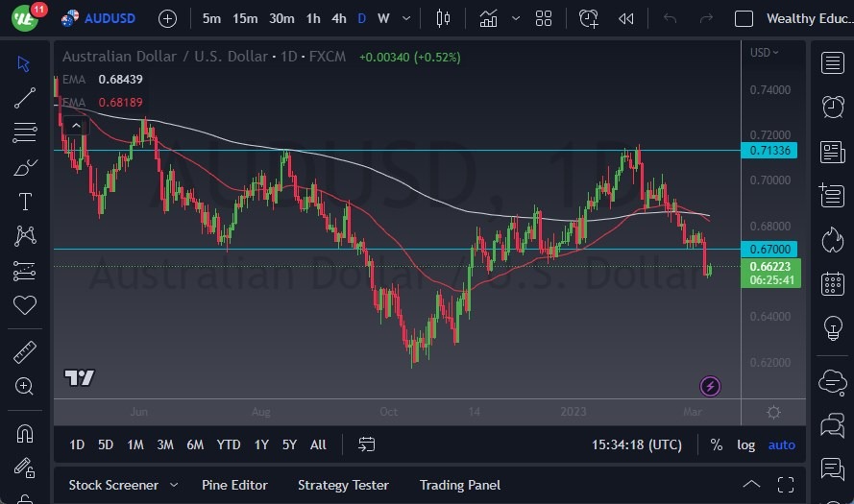This screenshot has height=504, width=854.
Task: Open the Pine Editor tab
Action: pos(234,485)
